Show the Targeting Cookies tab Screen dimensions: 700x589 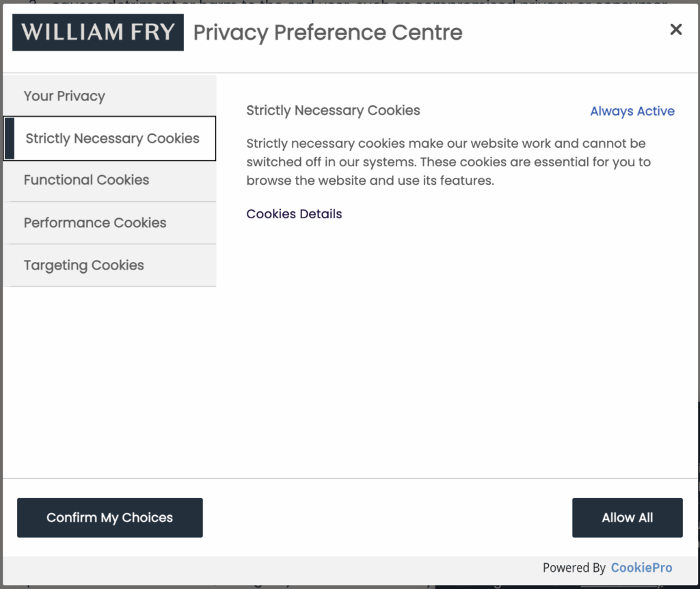click(x=83, y=265)
